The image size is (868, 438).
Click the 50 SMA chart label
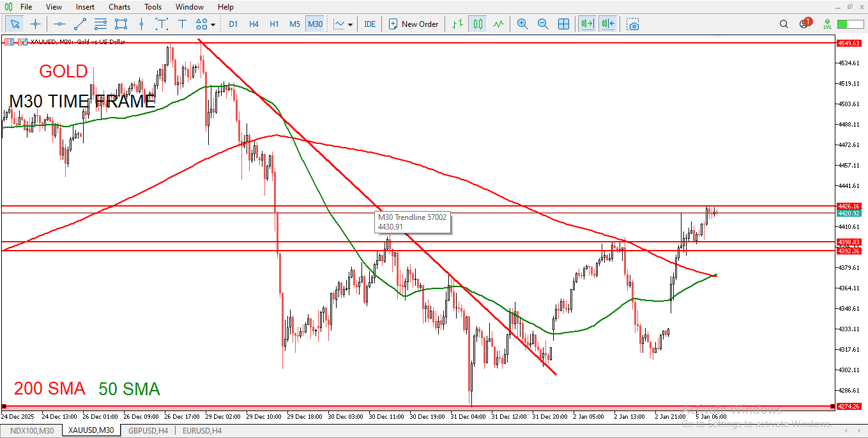129,389
